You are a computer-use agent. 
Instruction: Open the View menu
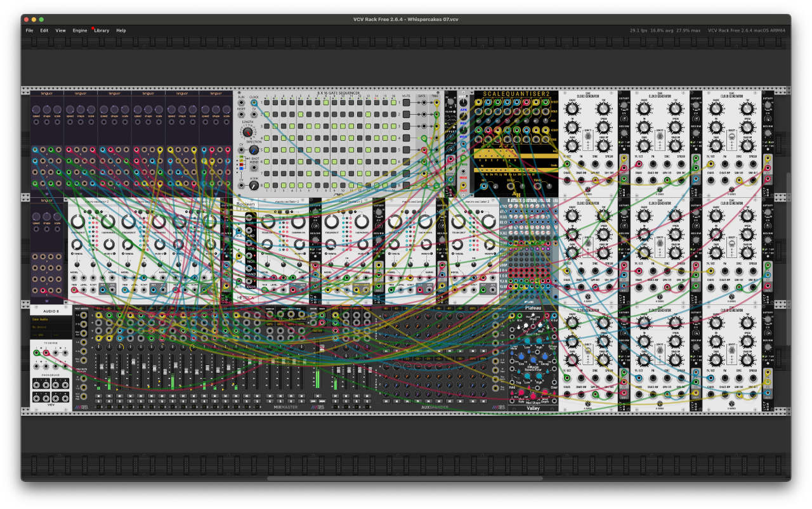tap(60, 30)
